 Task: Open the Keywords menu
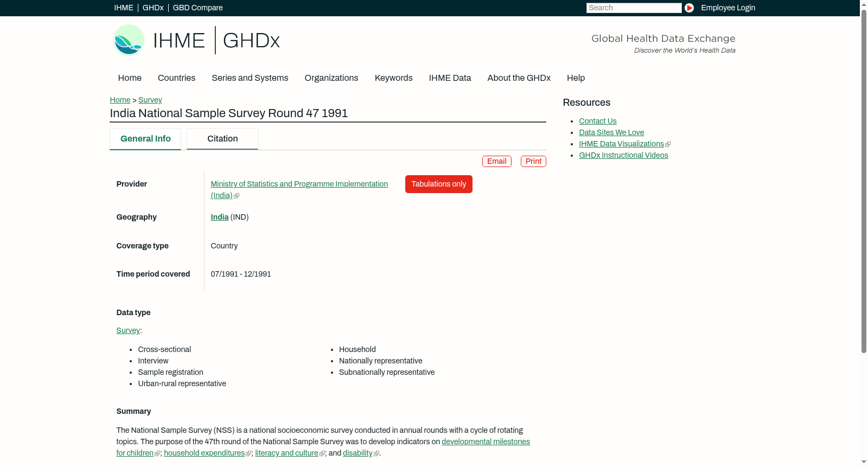click(394, 78)
